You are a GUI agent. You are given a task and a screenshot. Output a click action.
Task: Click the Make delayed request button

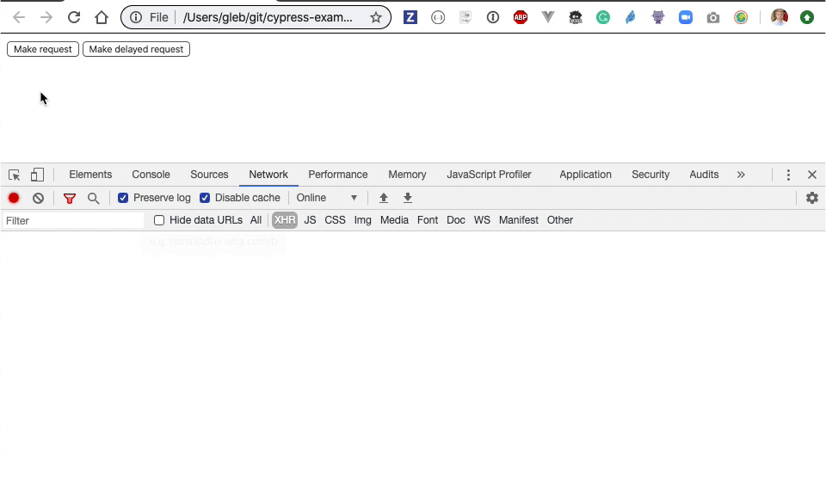[x=136, y=49]
